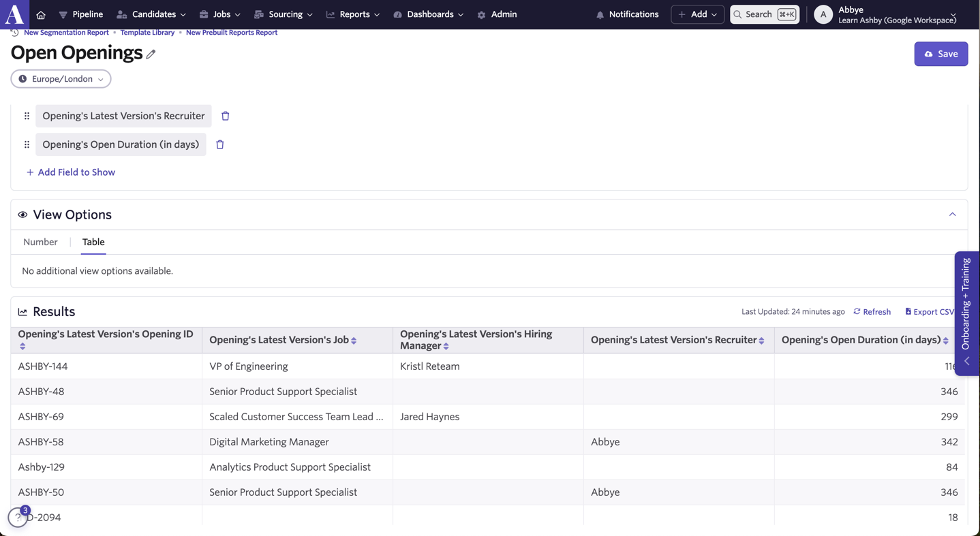Image resolution: width=980 pixels, height=536 pixels.
Task: Go to the home icon
Action: (41, 14)
